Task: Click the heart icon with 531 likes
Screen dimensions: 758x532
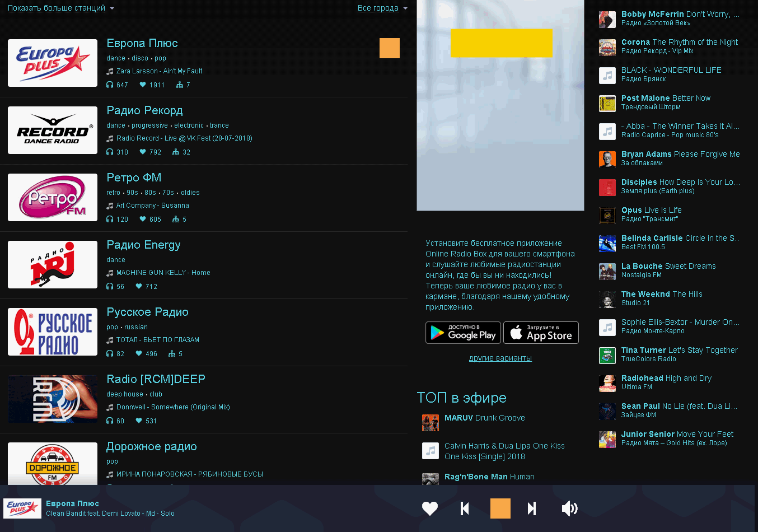Action: pos(139,421)
